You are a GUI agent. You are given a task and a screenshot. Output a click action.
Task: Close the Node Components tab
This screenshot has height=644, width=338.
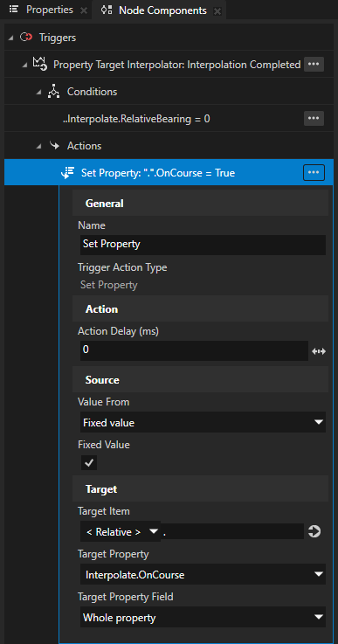click(217, 11)
